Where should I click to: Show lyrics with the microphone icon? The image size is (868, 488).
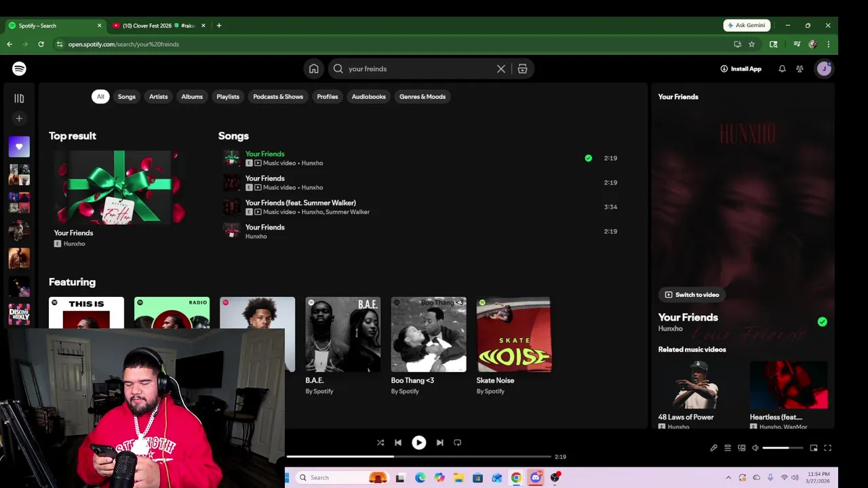coord(713,448)
